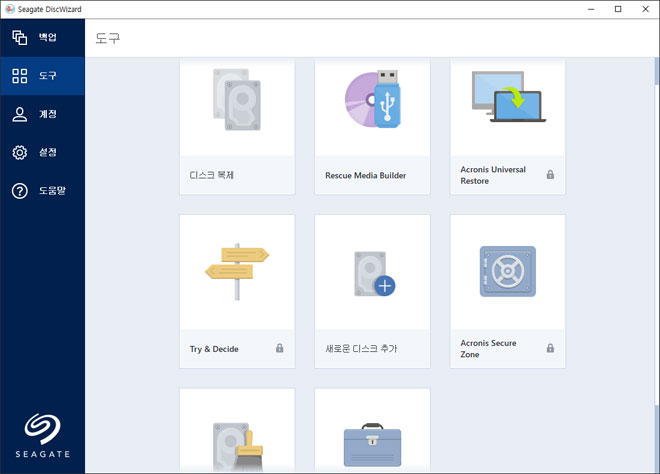Screen dimensions: 660x474
Task: Open Acronis Secure Zone label
Action: [x=488, y=349]
